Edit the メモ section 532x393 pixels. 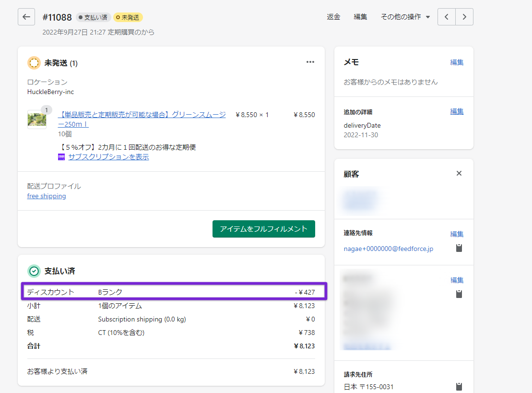457,62
